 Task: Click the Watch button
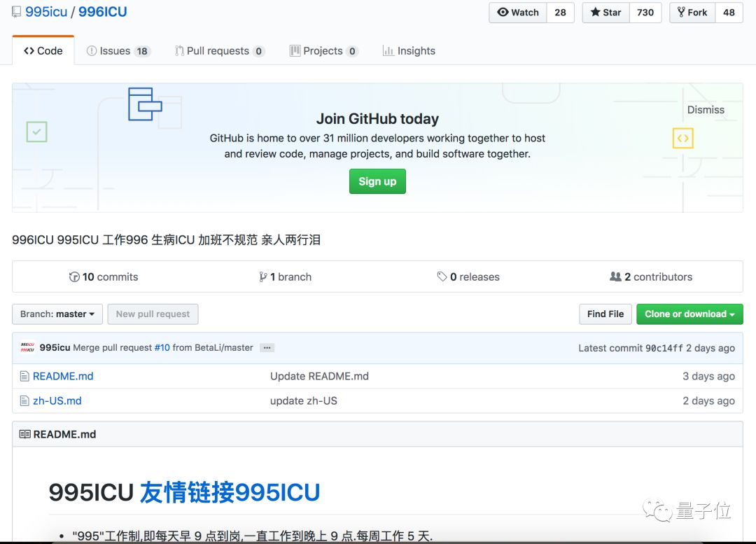pyautogui.click(x=518, y=13)
